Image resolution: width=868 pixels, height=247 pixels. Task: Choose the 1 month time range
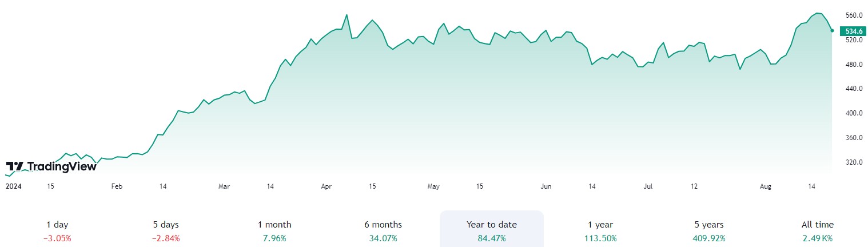pos(274,231)
